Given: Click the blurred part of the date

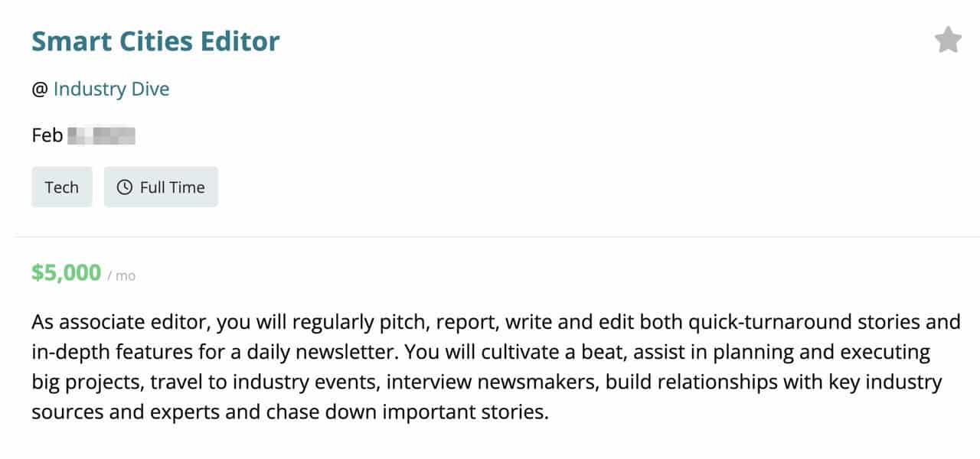Looking at the screenshot, I should (x=102, y=137).
